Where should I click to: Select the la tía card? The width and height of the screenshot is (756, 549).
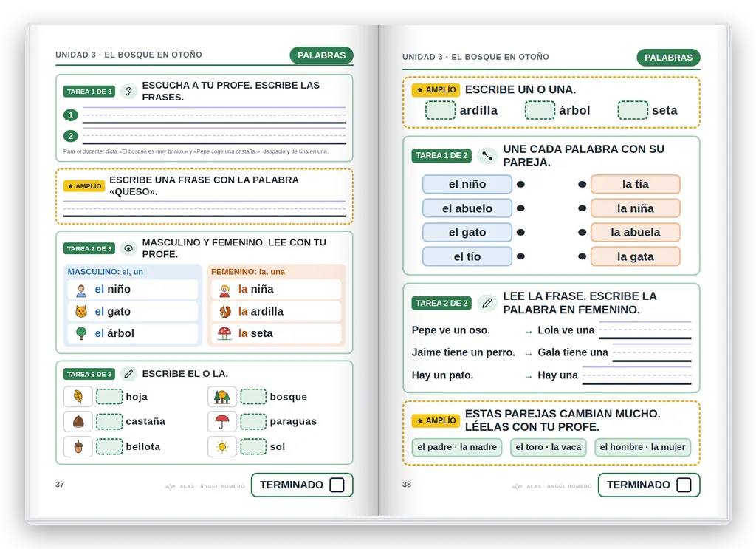[x=636, y=184]
